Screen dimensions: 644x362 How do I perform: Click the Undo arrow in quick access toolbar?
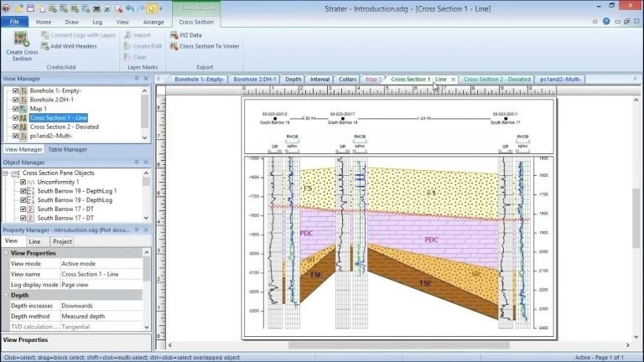pos(130,8)
